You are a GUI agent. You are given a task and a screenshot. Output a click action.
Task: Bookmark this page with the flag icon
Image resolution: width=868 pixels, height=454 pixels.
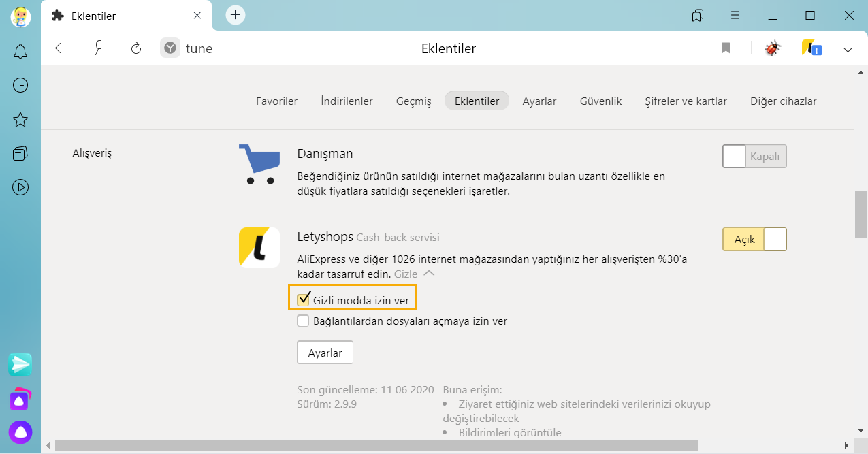726,48
